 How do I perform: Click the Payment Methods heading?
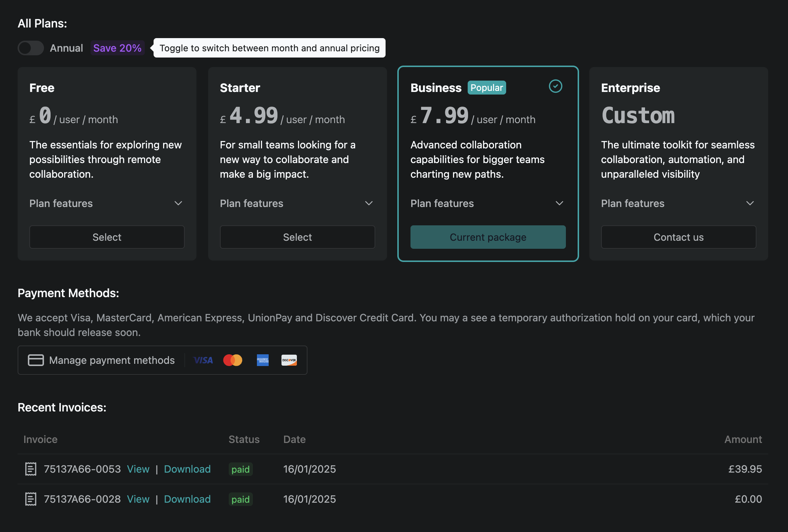coord(68,293)
